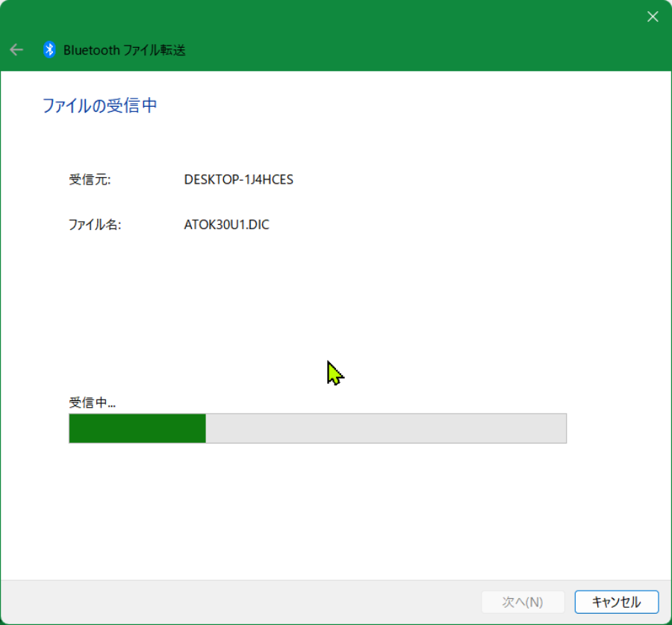Click the 受信中... status text
The height and width of the screenshot is (625, 672).
click(x=92, y=402)
